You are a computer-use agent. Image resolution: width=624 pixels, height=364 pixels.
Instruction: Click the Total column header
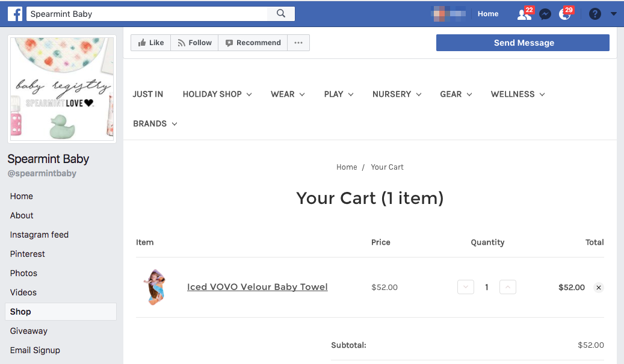(x=595, y=242)
